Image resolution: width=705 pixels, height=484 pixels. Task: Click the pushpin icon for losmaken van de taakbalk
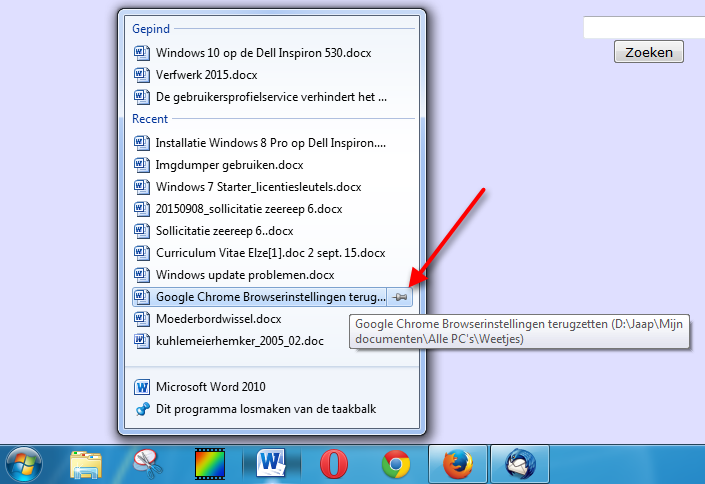tap(142, 409)
